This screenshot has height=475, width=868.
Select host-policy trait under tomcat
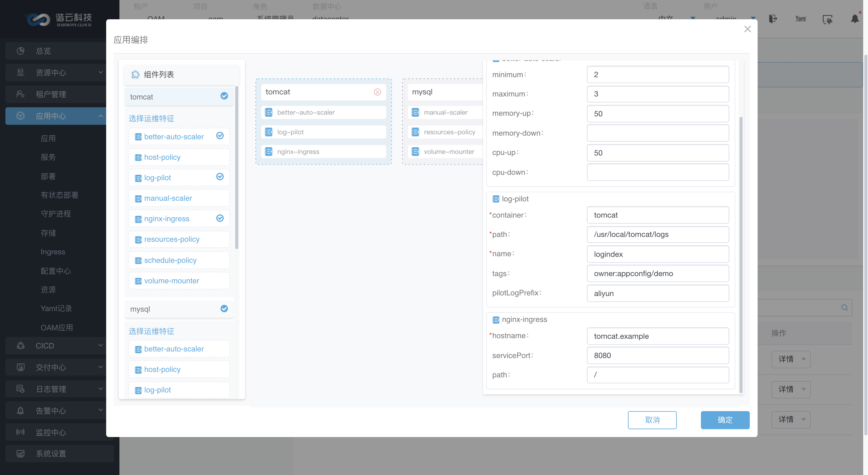(x=179, y=157)
